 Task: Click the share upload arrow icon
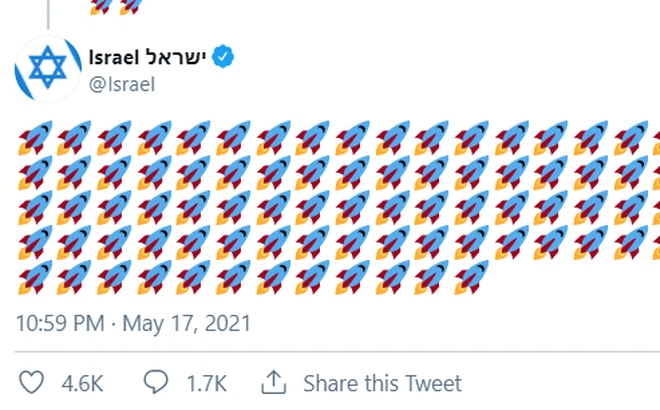pos(273,382)
